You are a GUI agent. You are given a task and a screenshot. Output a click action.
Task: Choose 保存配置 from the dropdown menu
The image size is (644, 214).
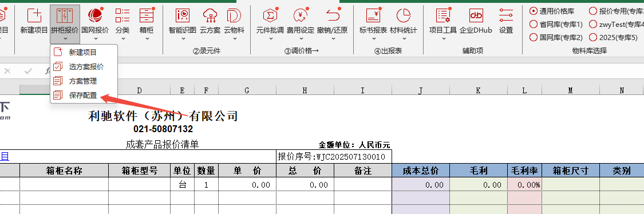pos(84,96)
